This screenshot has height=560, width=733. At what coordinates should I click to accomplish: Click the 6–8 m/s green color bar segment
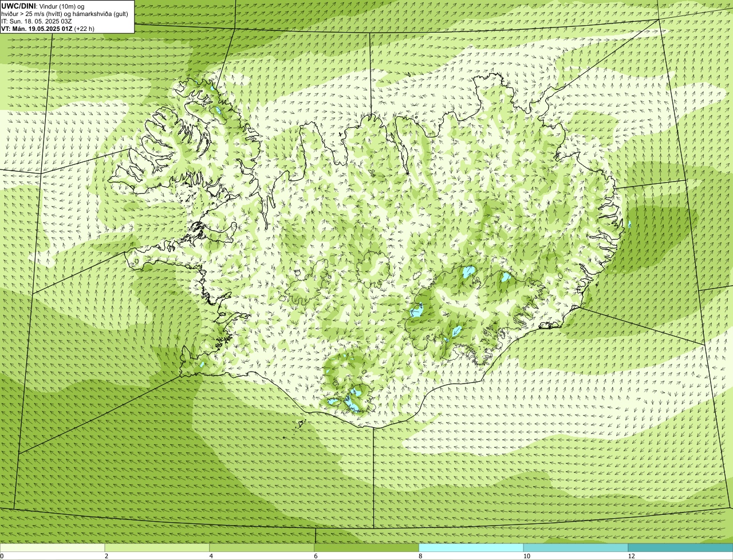tap(366, 548)
